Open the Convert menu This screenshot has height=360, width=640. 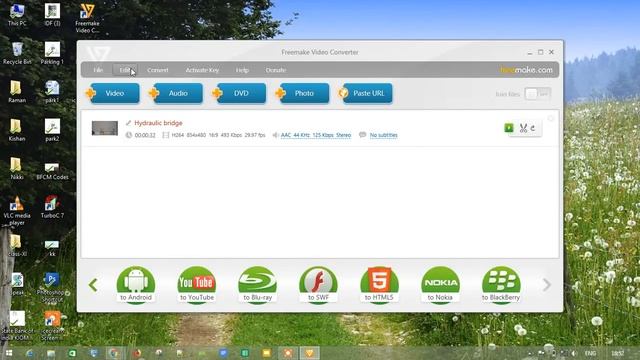(158, 70)
